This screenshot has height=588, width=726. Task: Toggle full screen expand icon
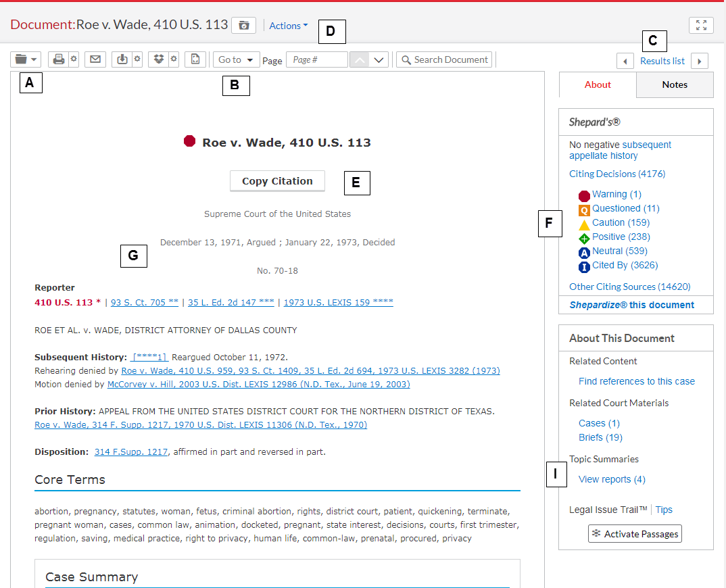(x=701, y=25)
